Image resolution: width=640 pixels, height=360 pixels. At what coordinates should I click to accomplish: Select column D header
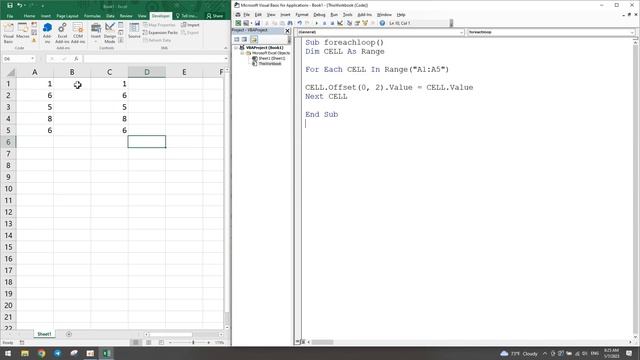pyautogui.click(x=147, y=72)
